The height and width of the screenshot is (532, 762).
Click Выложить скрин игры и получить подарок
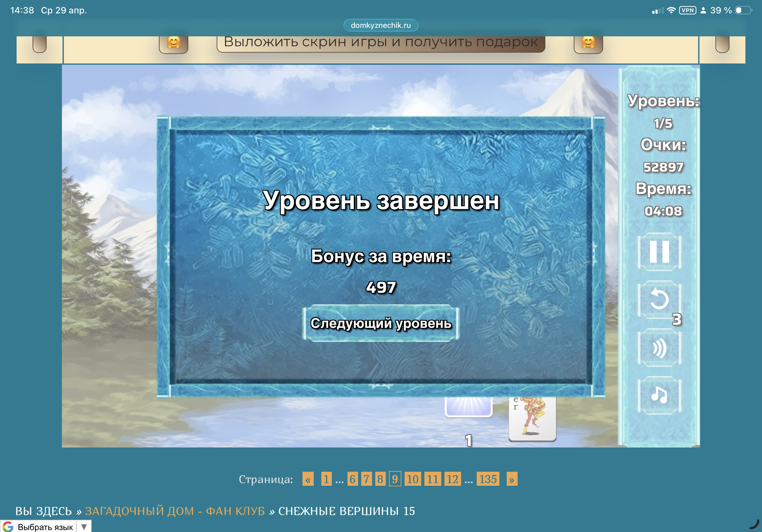381,43
